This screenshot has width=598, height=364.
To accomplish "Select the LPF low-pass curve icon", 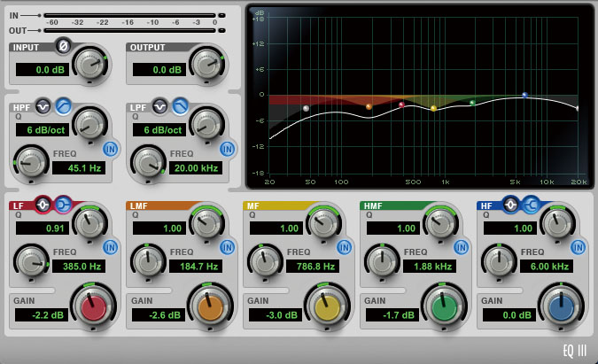I will click(x=180, y=106).
